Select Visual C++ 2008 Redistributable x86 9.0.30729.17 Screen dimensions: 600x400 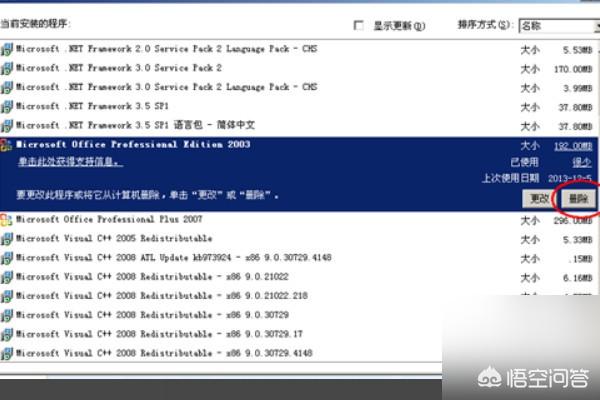159,334
